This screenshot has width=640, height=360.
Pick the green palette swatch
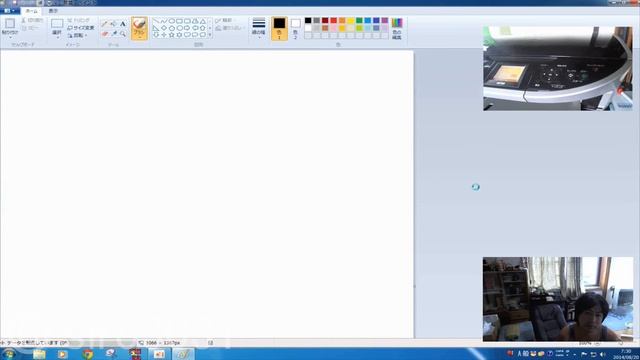(x=359, y=20)
